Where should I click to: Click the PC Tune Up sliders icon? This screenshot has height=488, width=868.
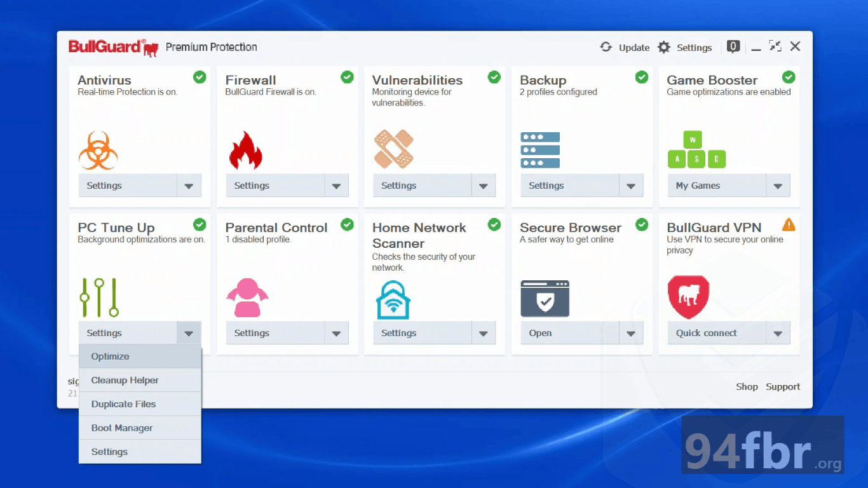tap(99, 297)
